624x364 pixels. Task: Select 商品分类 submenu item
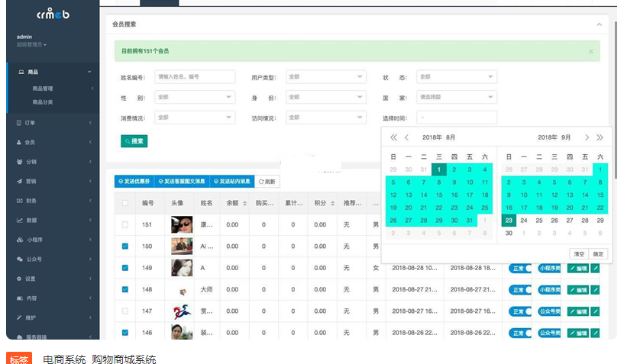43,102
